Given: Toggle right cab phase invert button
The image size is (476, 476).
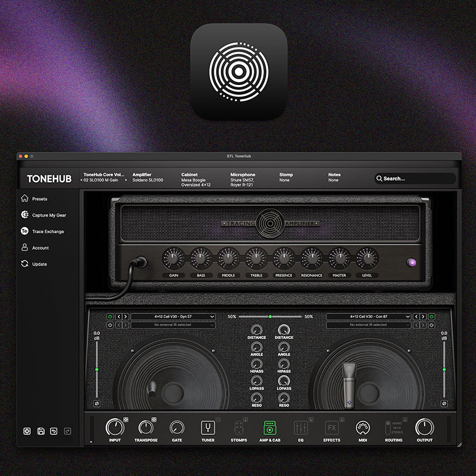Looking at the screenshot, I should [x=444, y=403].
